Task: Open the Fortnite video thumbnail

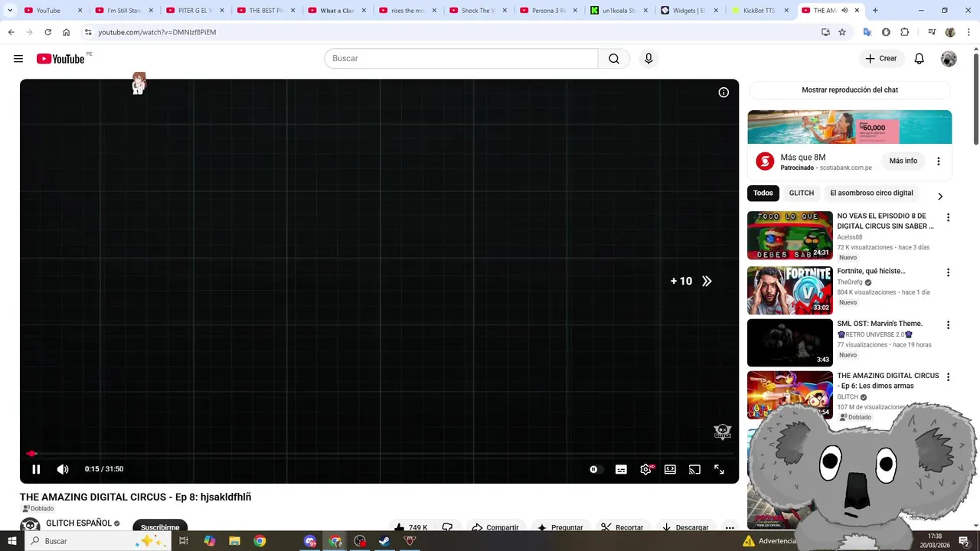Action: [x=789, y=290]
